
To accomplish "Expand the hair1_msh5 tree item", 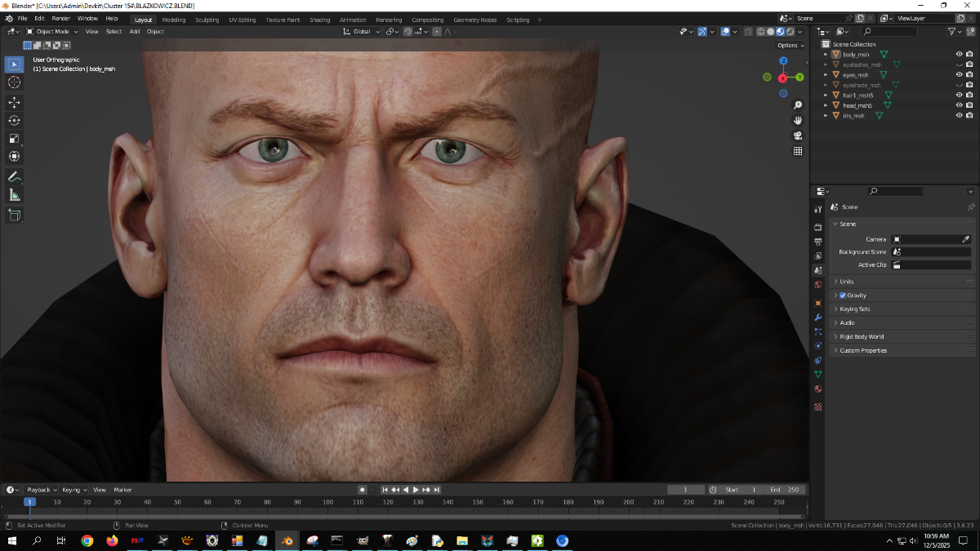I will click(x=826, y=96).
